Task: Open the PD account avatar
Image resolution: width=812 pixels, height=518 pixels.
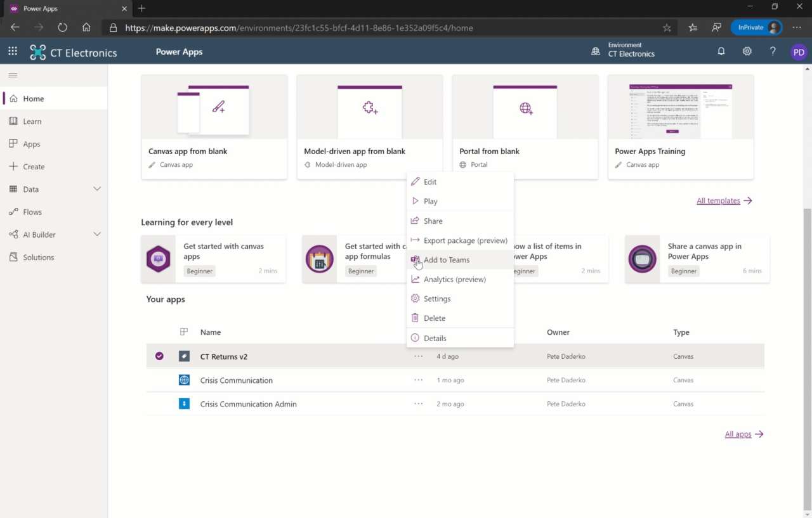Action: [799, 53]
